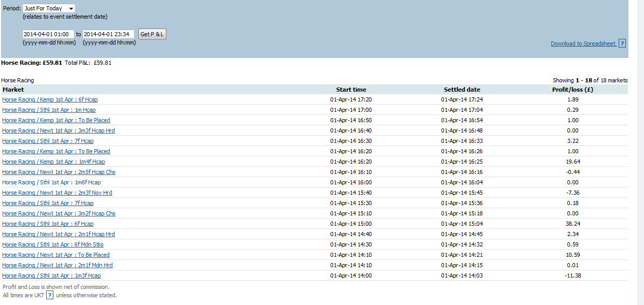Open Sthl 1st Apr 1m Hcap market
This screenshot has width=644, height=305.
tap(49, 110)
